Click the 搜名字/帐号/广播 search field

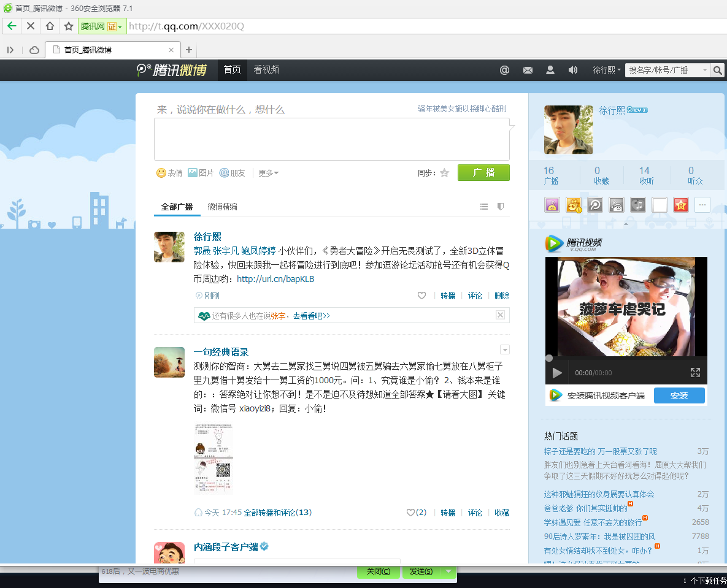(663, 70)
